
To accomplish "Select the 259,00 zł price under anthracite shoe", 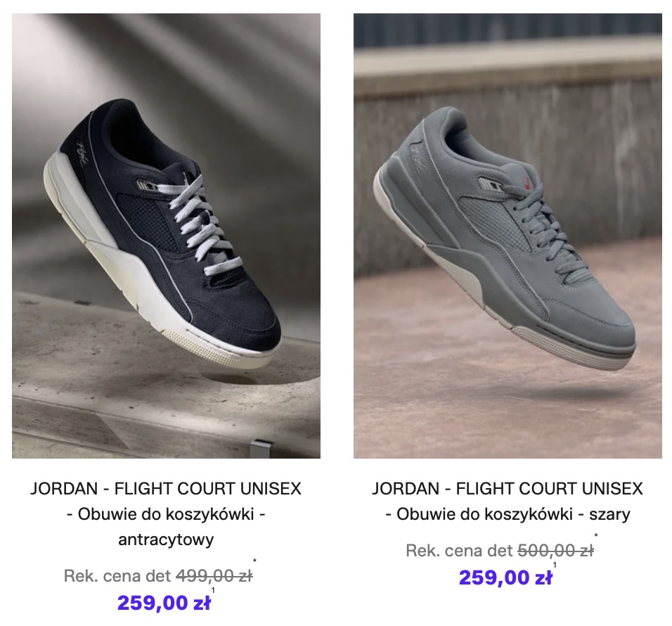I will (x=164, y=602).
